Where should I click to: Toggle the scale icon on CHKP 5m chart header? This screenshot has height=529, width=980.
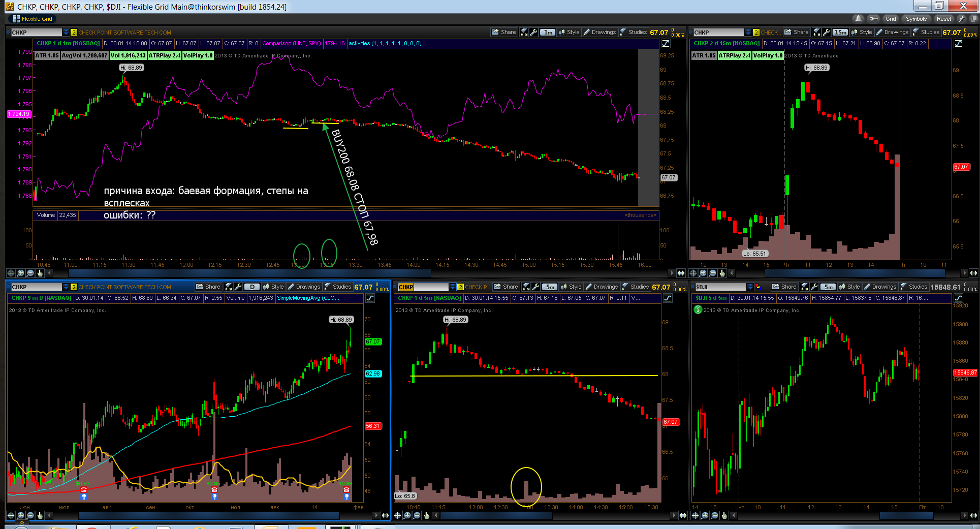coord(668,298)
